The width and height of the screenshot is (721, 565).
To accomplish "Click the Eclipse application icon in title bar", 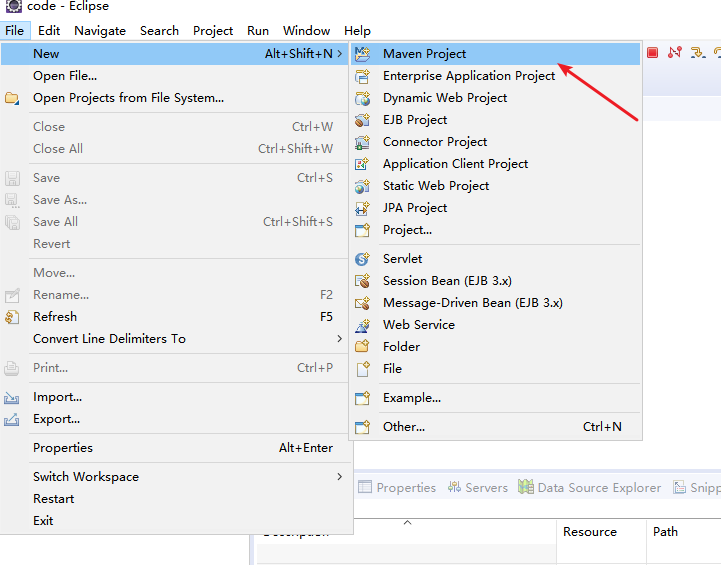I will pos(14,6).
